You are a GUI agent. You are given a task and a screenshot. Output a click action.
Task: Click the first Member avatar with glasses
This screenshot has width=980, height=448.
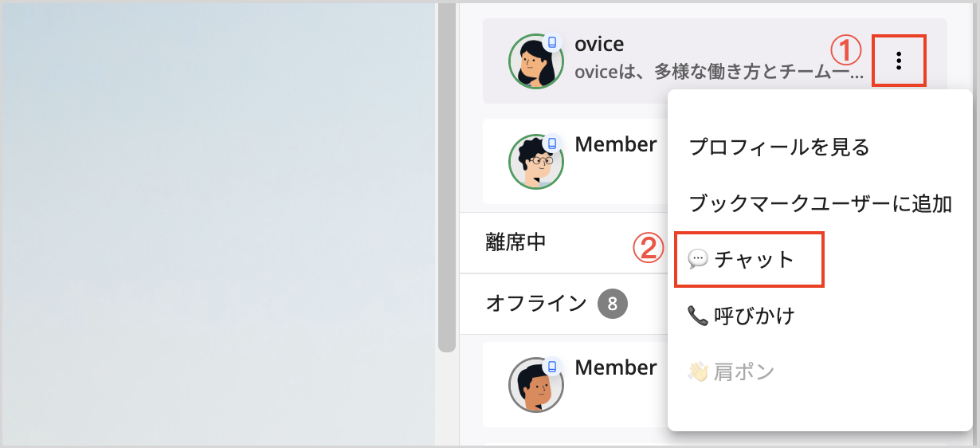tap(535, 161)
